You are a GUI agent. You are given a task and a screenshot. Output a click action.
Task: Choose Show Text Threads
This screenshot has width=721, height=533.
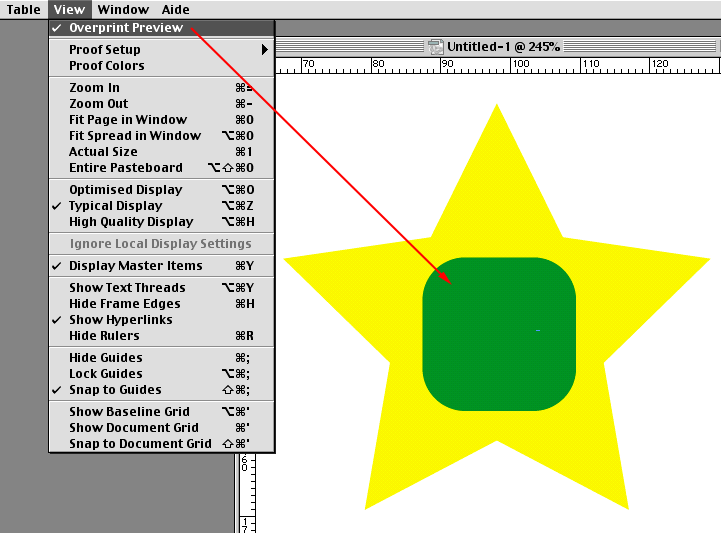tap(162, 287)
